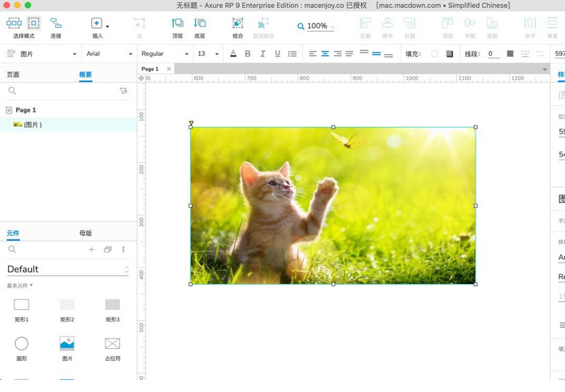
Task: Click the fill image swatch after 填充
Action: point(449,54)
